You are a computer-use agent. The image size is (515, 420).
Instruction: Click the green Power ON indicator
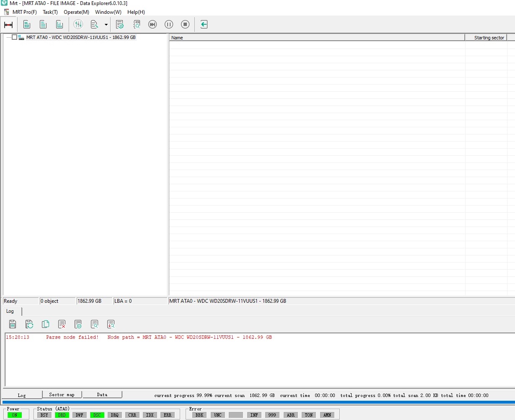pyautogui.click(x=15, y=415)
